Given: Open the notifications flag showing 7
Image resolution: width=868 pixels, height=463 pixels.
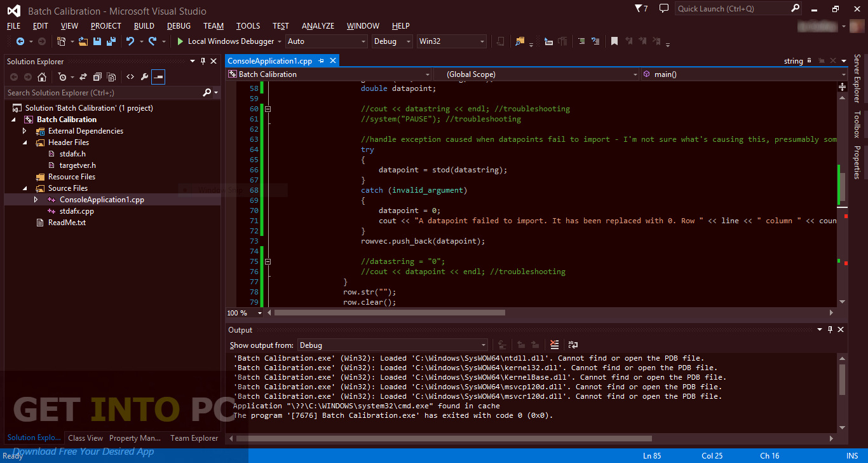Looking at the screenshot, I should tap(642, 8).
